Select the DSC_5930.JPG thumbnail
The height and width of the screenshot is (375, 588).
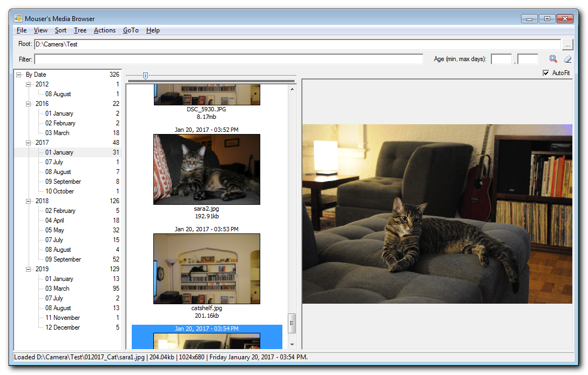coord(207,95)
